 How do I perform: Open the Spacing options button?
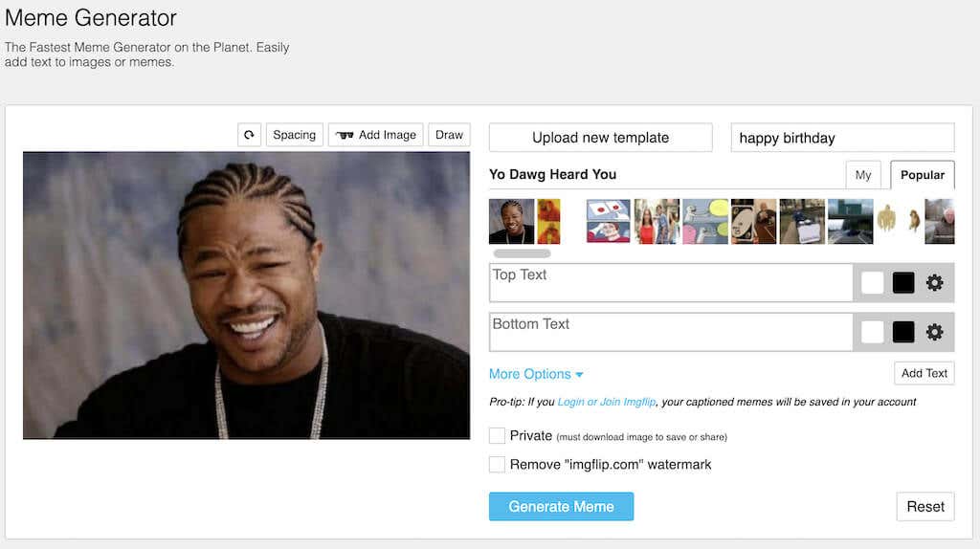pos(295,135)
